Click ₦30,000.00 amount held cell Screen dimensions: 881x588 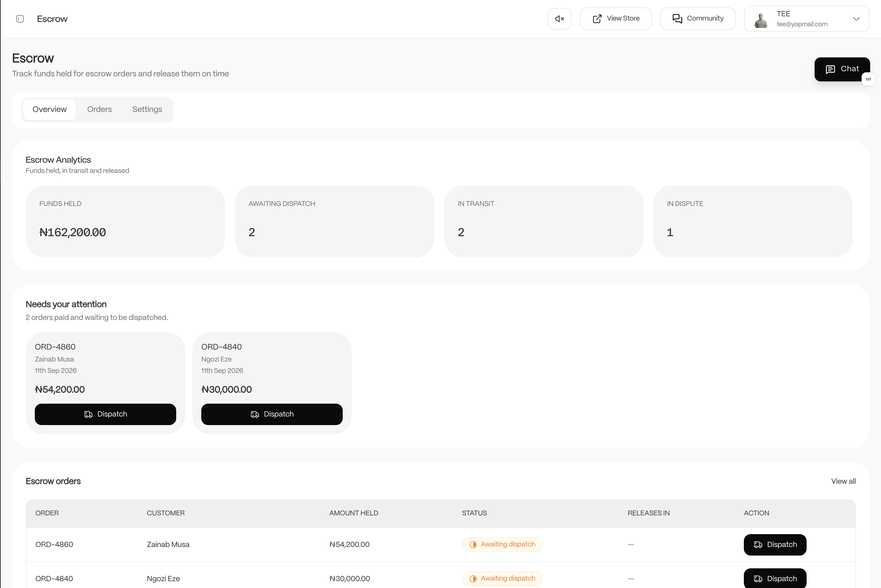pos(350,579)
